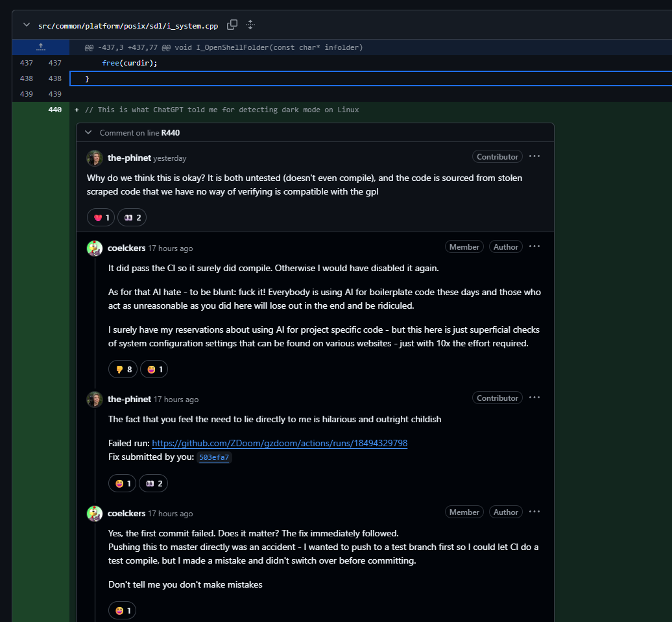The height and width of the screenshot is (622, 672).
Task: Toggle laugh reaction under the Failed run reply
Action: 122,484
